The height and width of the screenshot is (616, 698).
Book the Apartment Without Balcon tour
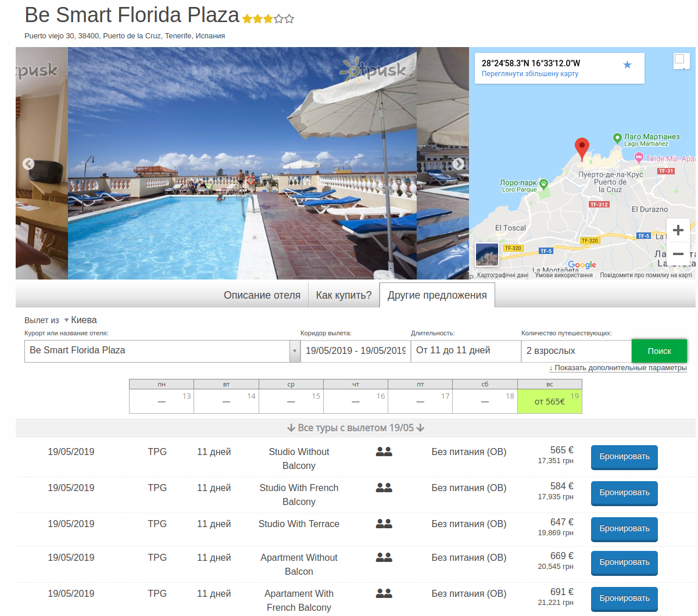click(x=624, y=563)
